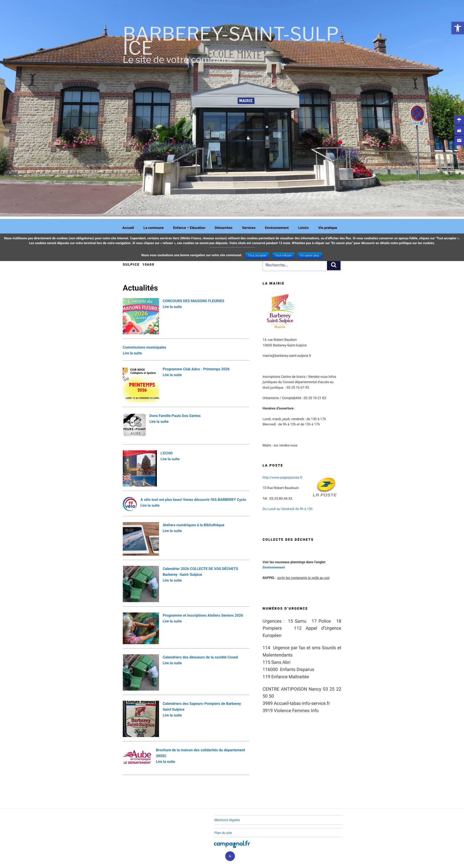Open the Vie pratique menu
Screen dimensions: 464x868
tap(327, 228)
